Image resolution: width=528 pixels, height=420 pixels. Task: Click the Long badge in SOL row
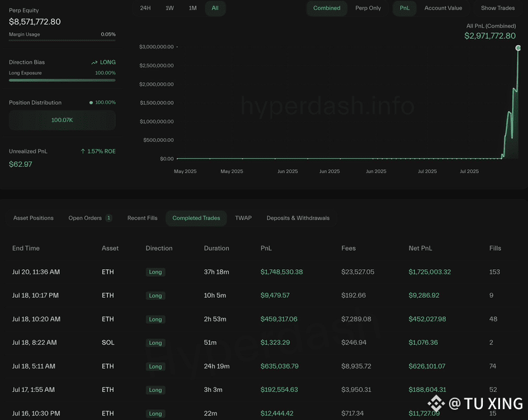point(155,342)
